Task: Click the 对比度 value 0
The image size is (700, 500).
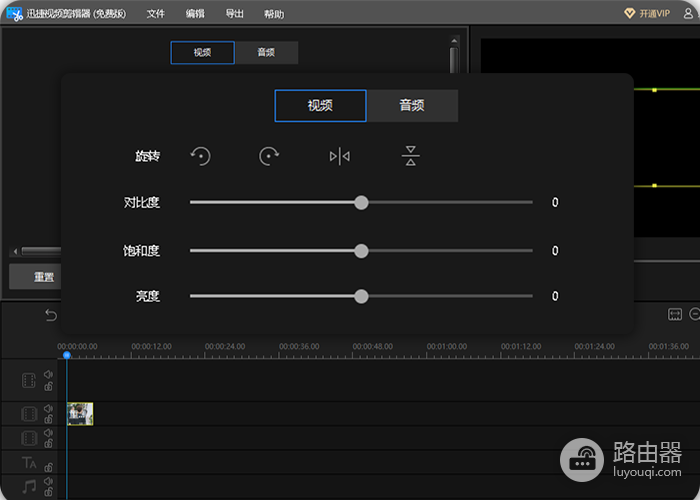Action: pyautogui.click(x=555, y=203)
